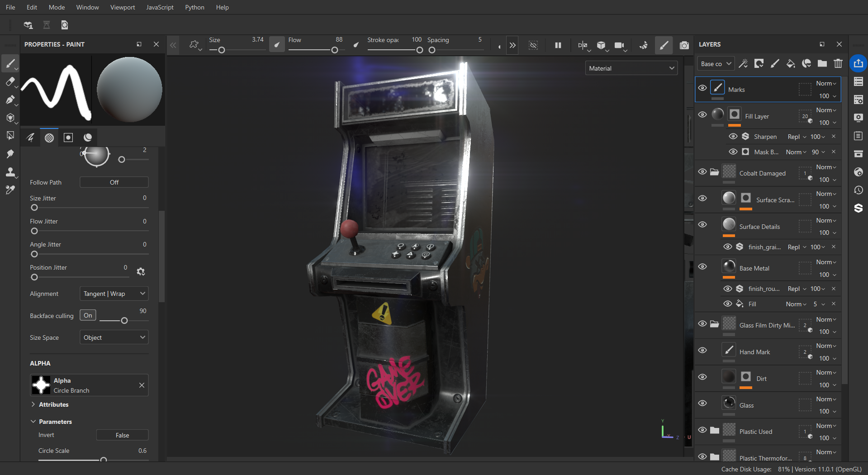Toggle visibility of the Sharpen filter
Image resolution: width=868 pixels, height=475 pixels.
(733, 136)
